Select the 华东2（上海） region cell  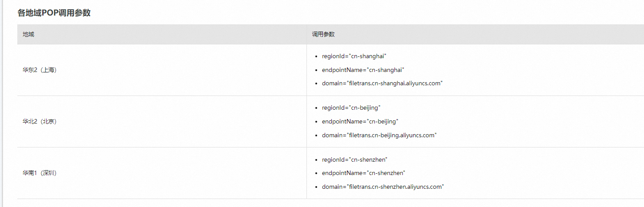coord(40,70)
